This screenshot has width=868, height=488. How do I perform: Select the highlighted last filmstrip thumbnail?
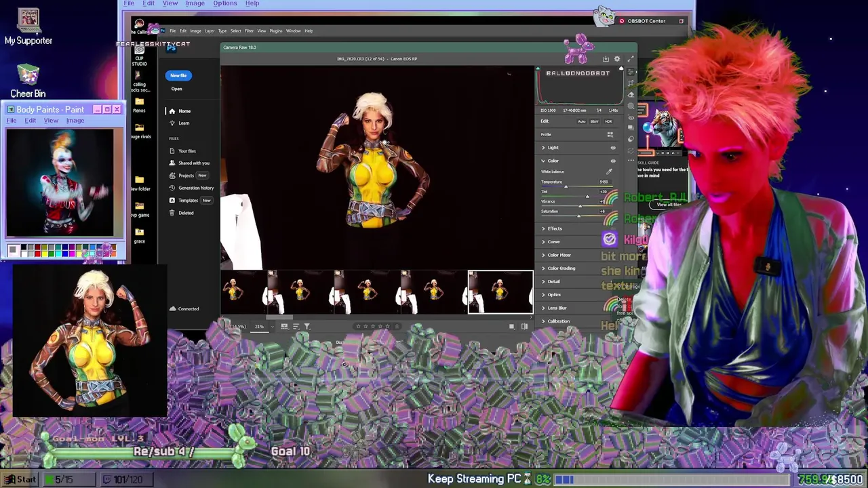pos(500,292)
